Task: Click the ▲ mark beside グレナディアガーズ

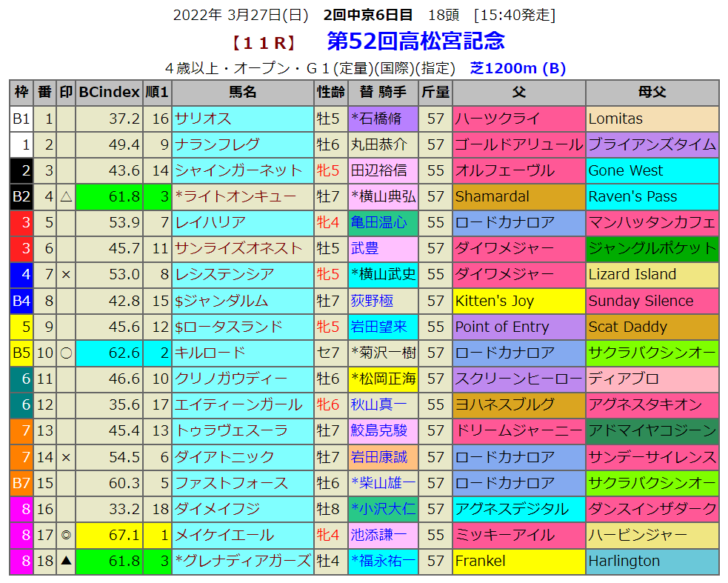Action: point(66,561)
